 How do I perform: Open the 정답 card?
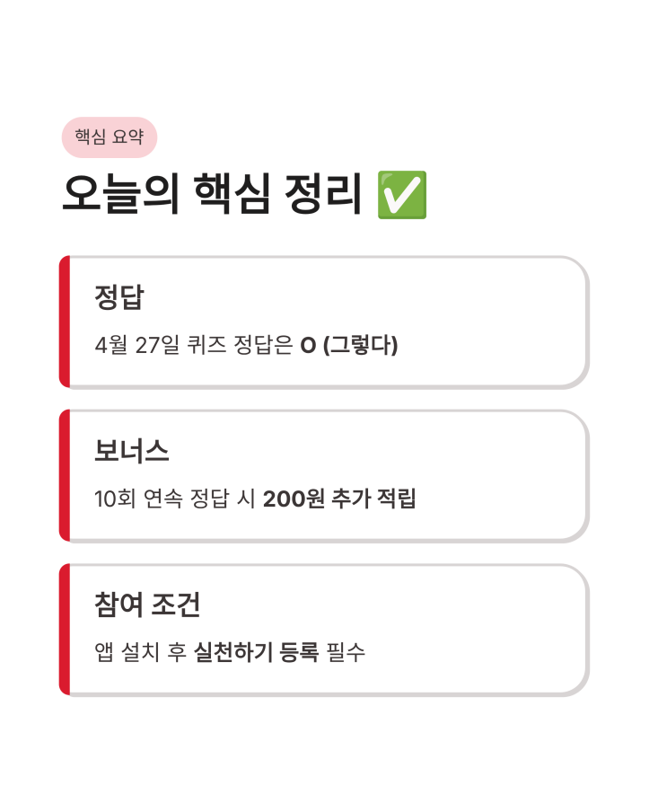pyautogui.click(x=324, y=322)
